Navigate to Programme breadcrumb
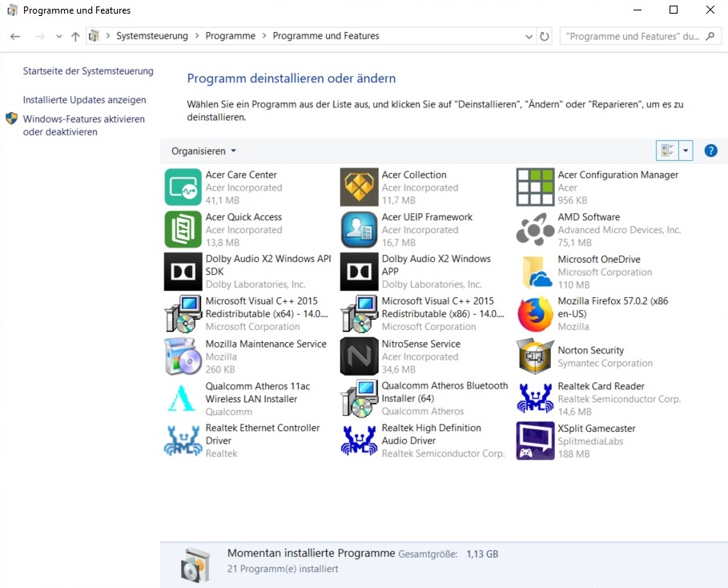The width and height of the screenshot is (728, 588). (231, 36)
